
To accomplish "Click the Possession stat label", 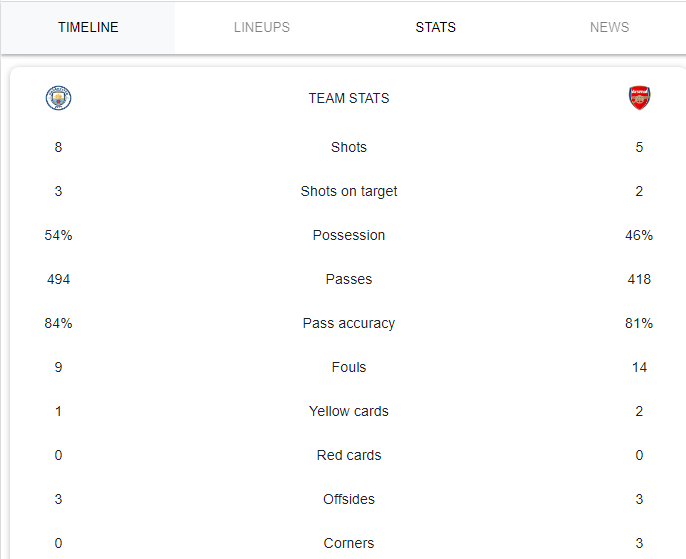I will (x=349, y=235).
